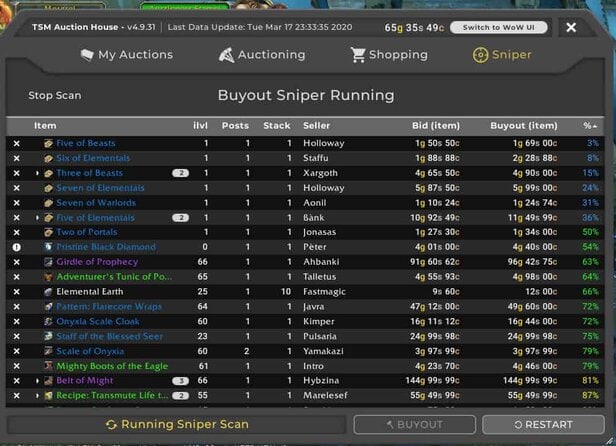
Task: Sort by the percent column header
Action: tap(590, 126)
